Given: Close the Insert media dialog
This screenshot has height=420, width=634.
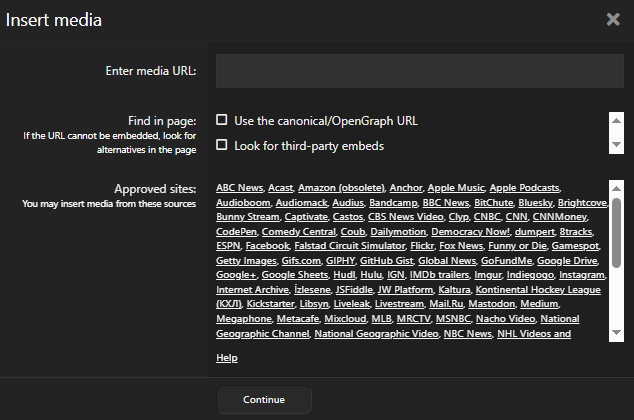Looking at the screenshot, I should 613,19.
